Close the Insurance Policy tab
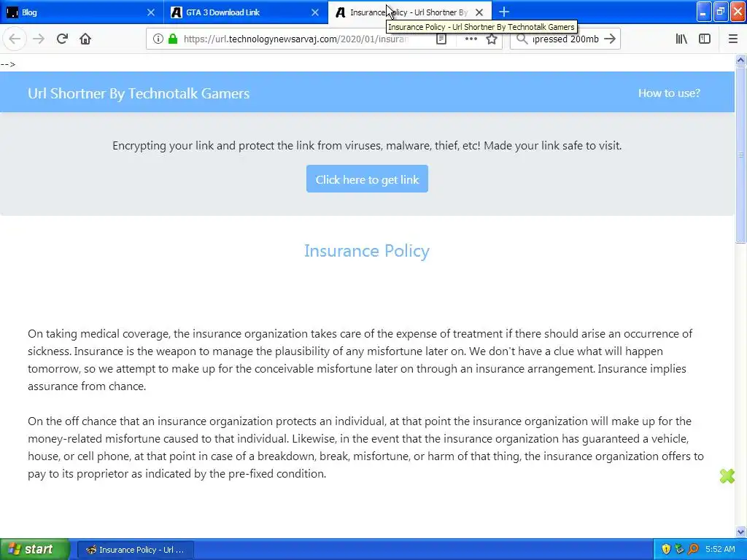The width and height of the screenshot is (747, 560). (479, 12)
